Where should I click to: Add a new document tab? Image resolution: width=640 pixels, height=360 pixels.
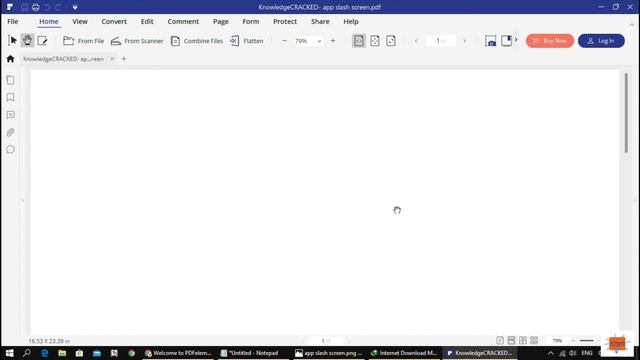pos(124,59)
